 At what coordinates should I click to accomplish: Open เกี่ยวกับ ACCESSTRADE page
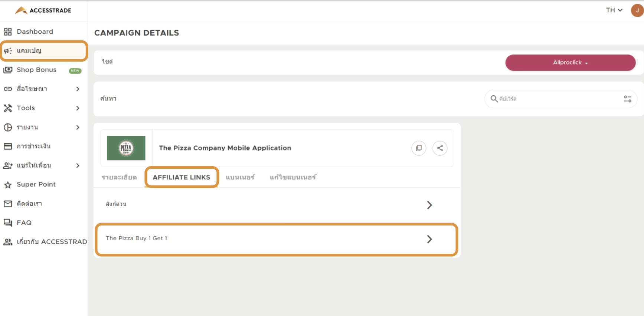point(52,242)
